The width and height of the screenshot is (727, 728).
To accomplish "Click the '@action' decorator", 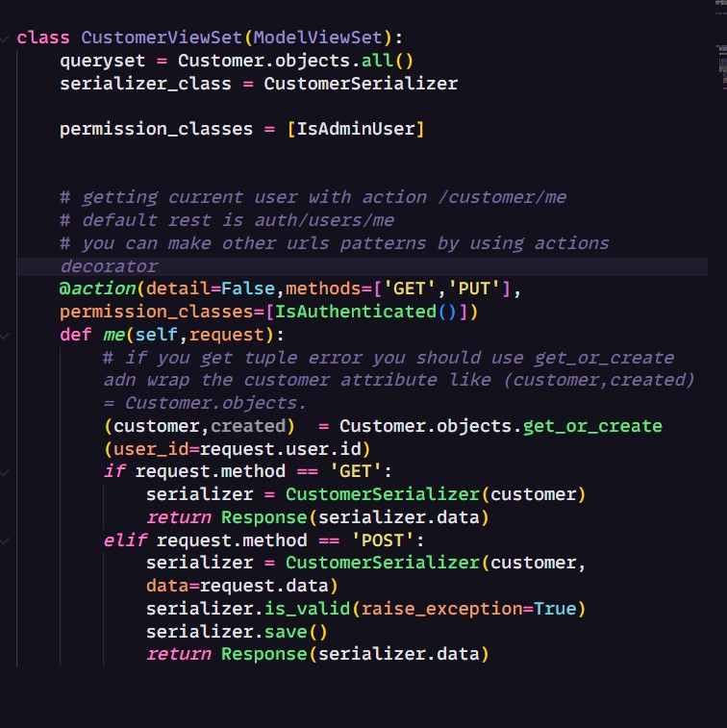I will pyautogui.click(x=97, y=289).
